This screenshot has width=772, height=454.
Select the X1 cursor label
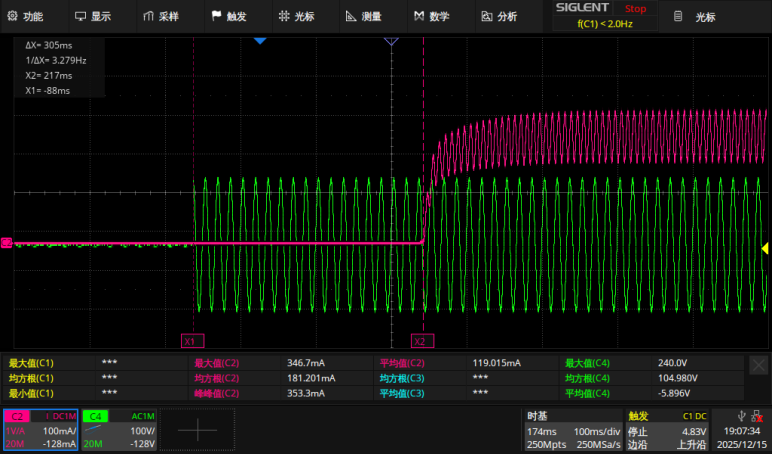coord(193,341)
